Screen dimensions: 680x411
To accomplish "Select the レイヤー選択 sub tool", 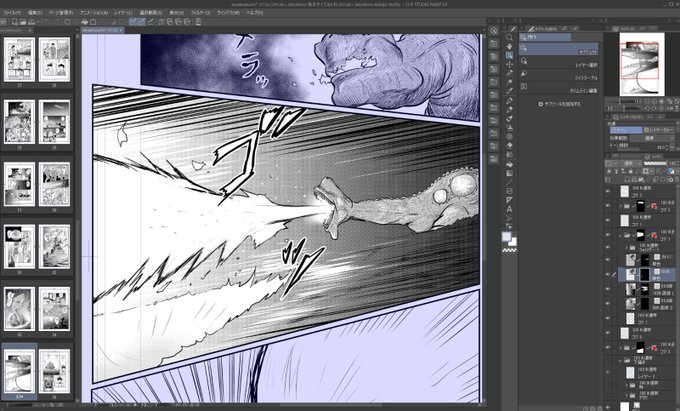I will 559,64.
